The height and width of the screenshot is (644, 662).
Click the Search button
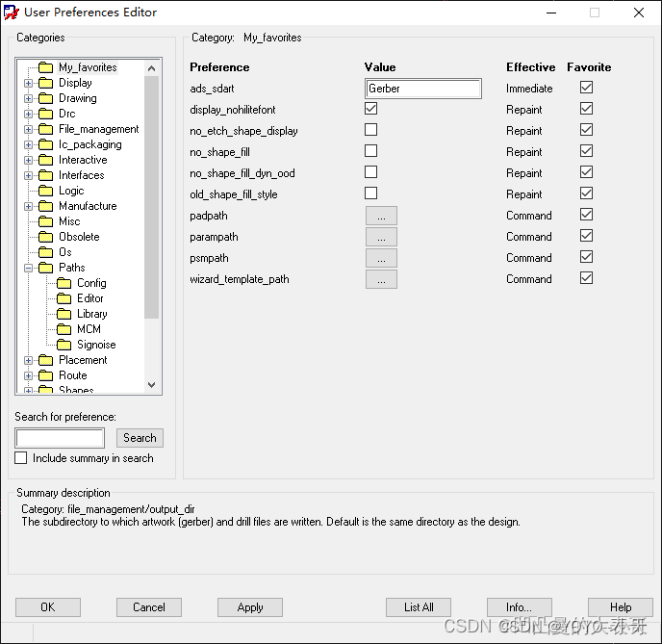(x=140, y=438)
